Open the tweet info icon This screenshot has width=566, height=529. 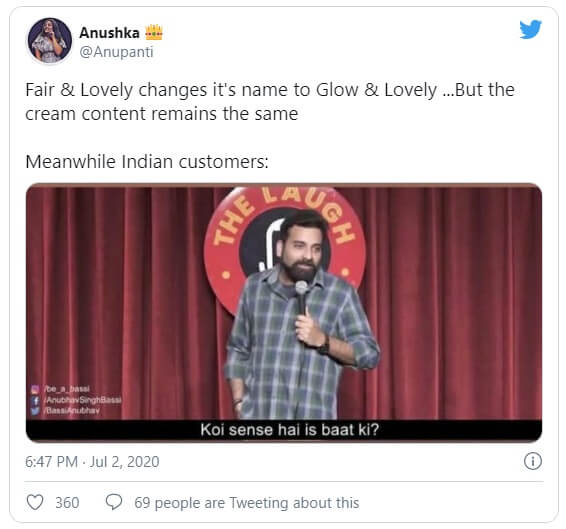532,461
